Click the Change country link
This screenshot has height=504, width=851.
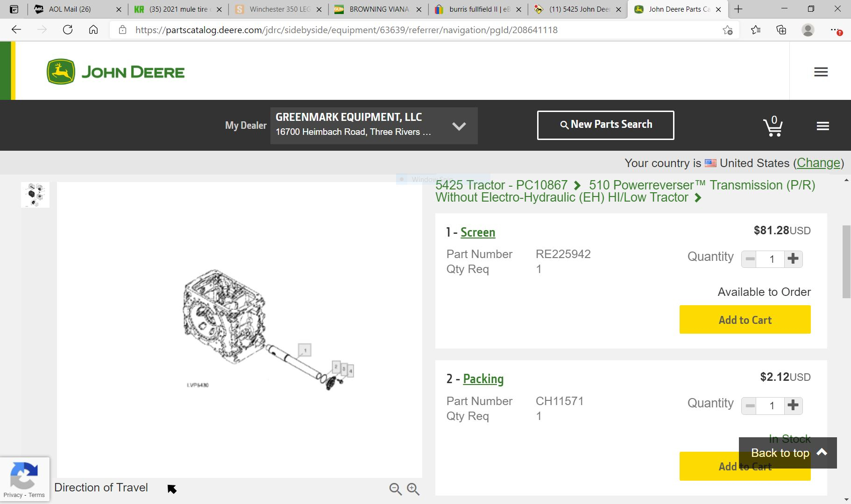(x=819, y=163)
